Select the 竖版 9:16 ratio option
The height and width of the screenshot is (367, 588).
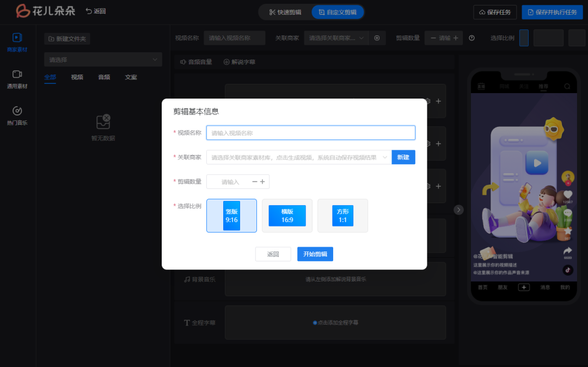231,216
